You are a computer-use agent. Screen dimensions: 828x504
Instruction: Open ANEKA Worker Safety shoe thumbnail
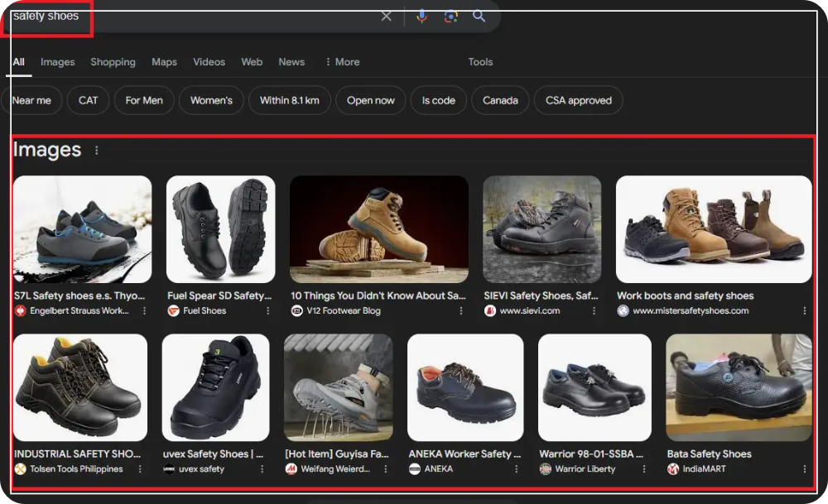(x=465, y=387)
